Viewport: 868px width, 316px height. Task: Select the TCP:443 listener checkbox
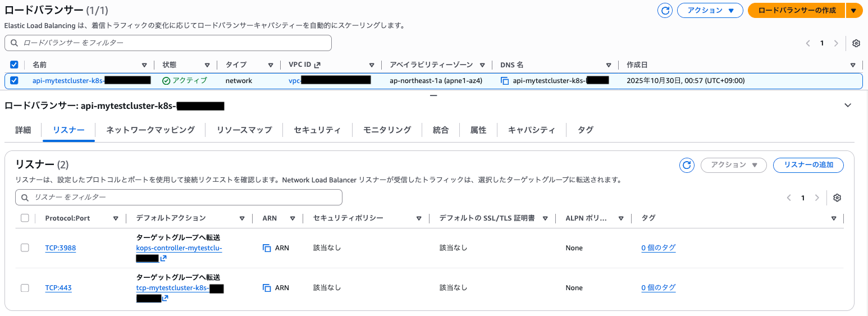[x=25, y=288]
